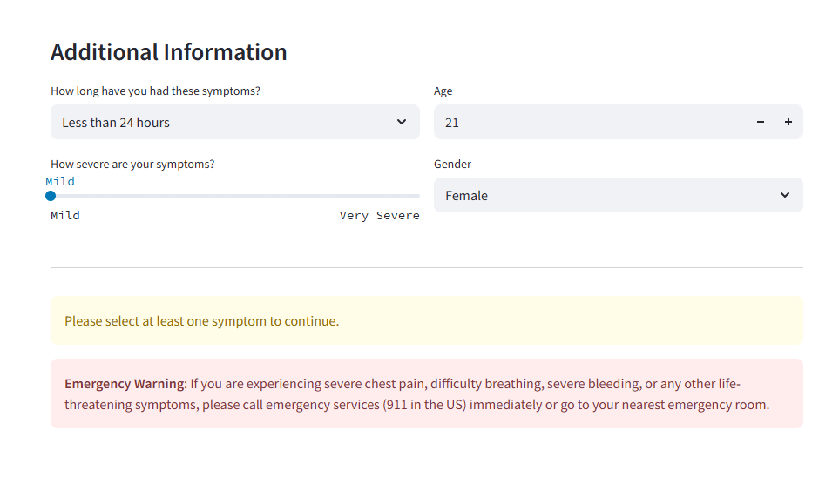Click the far right end of the severity slider track
839x504 pixels.
point(418,196)
